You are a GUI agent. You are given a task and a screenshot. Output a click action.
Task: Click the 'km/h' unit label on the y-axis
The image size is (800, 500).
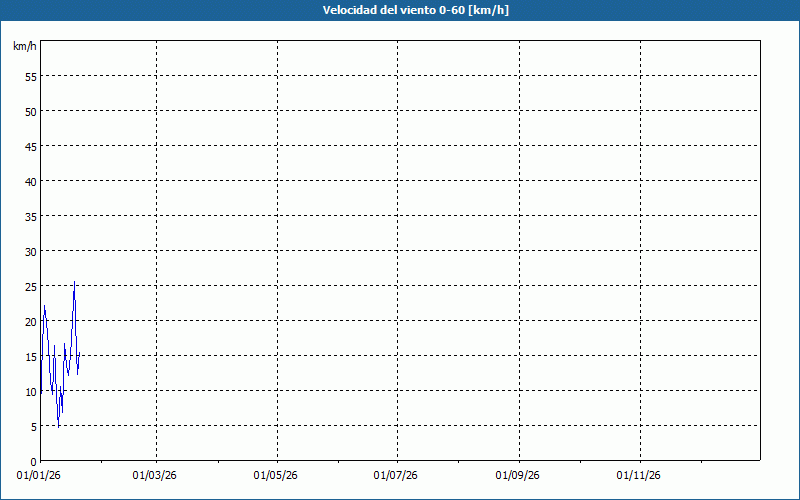24,47
